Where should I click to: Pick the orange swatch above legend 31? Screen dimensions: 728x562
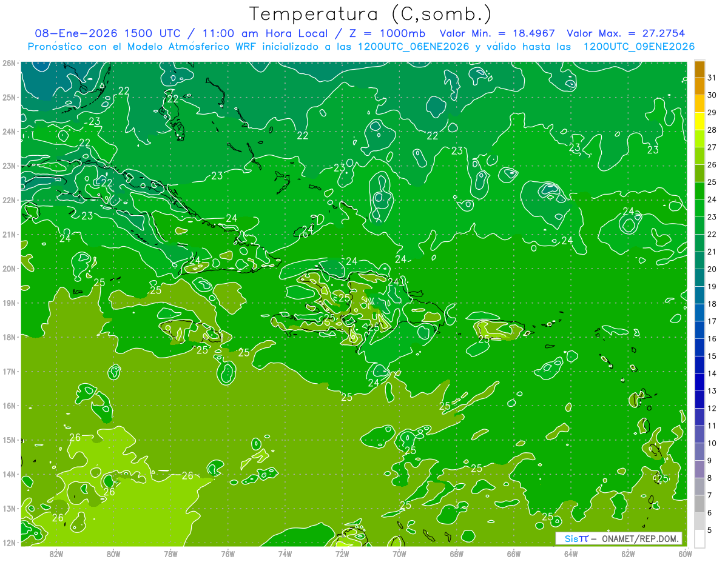tap(699, 70)
